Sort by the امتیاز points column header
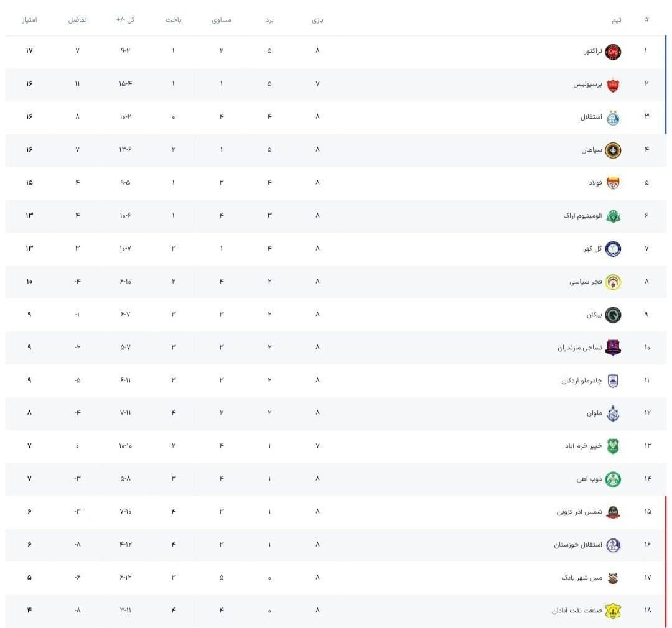The image size is (672, 628). [30, 20]
